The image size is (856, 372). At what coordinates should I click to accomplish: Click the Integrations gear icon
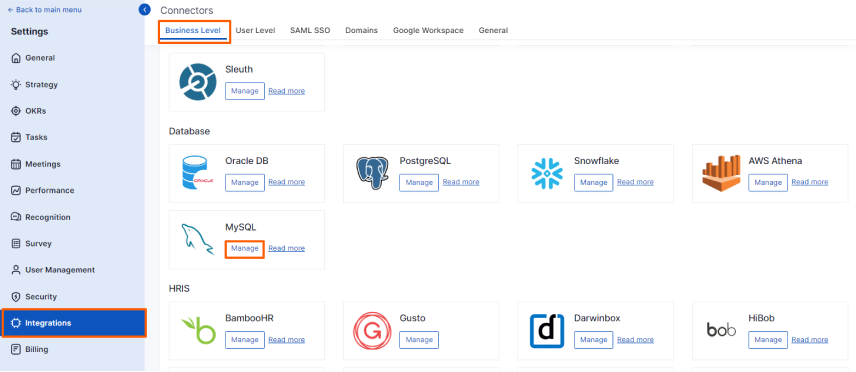[x=16, y=323]
